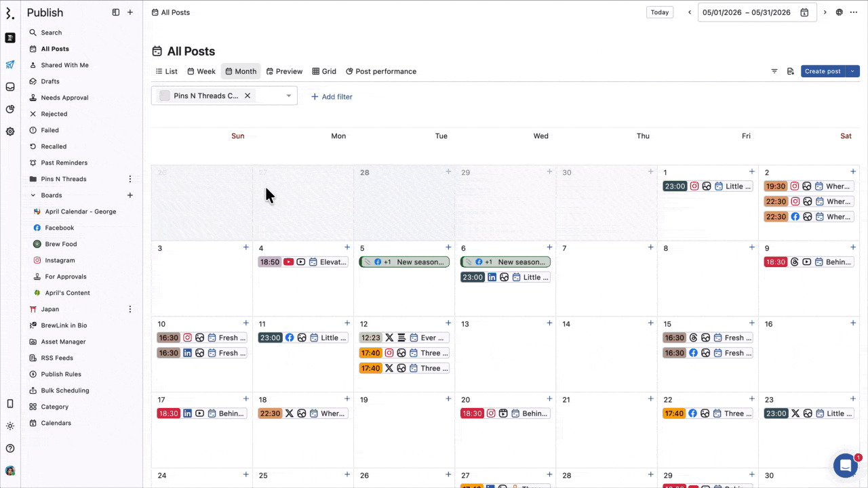Toggle the light/dark theme sun icon
The image size is (868, 488).
coord(10,426)
